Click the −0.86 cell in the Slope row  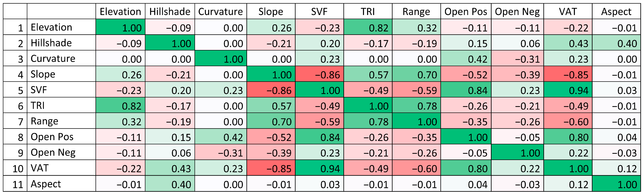[x=319, y=74]
